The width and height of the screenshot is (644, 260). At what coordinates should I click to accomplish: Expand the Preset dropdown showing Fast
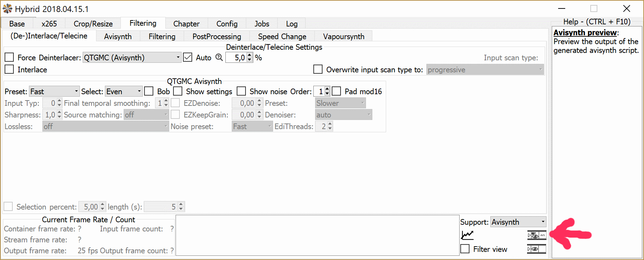pyautogui.click(x=54, y=91)
